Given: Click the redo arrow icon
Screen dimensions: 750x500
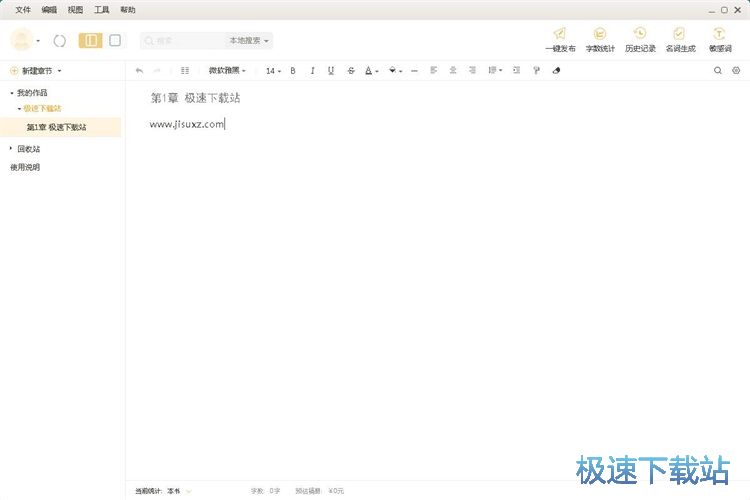Looking at the screenshot, I should [x=157, y=71].
